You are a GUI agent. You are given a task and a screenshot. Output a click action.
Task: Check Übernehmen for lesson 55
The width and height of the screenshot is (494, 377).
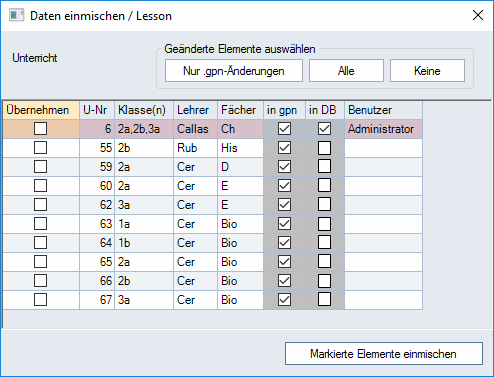(40, 148)
